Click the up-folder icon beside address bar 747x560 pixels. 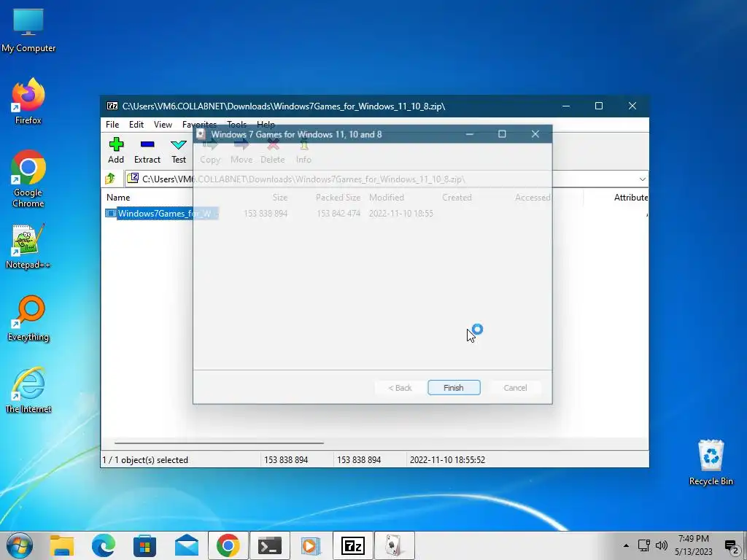click(111, 179)
